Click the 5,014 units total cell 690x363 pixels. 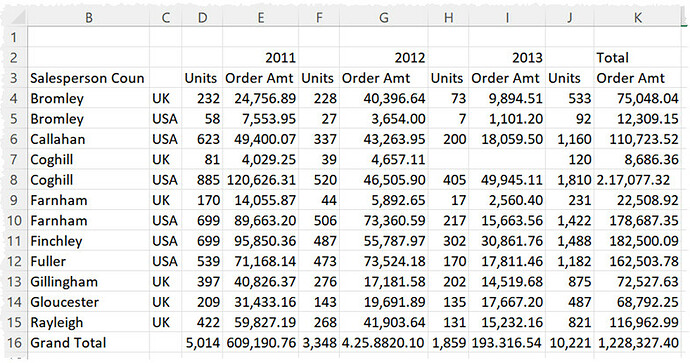click(x=202, y=342)
